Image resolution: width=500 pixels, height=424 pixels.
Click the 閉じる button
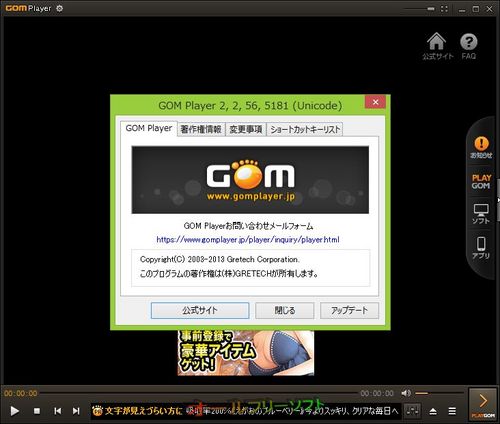coord(285,310)
